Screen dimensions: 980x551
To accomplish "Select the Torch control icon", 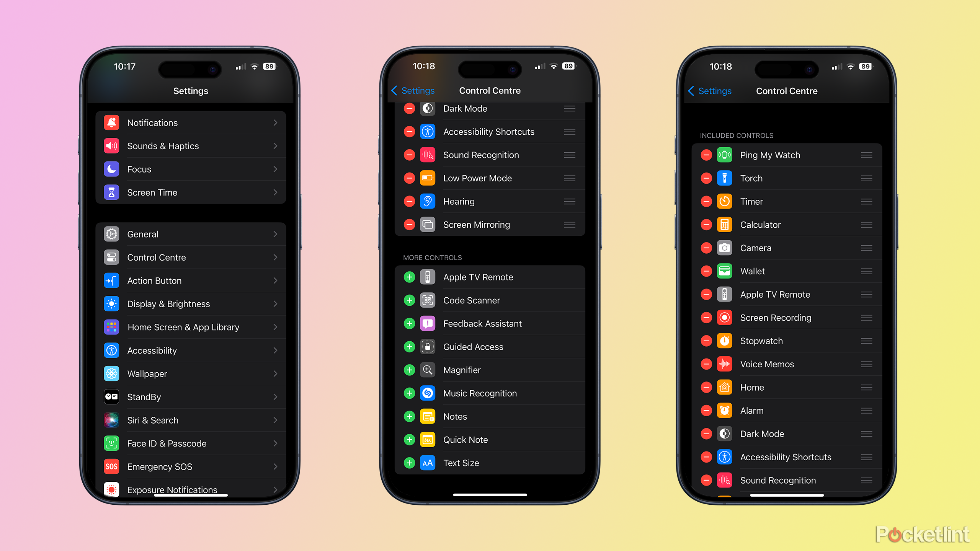I will click(x=723, y=178).
